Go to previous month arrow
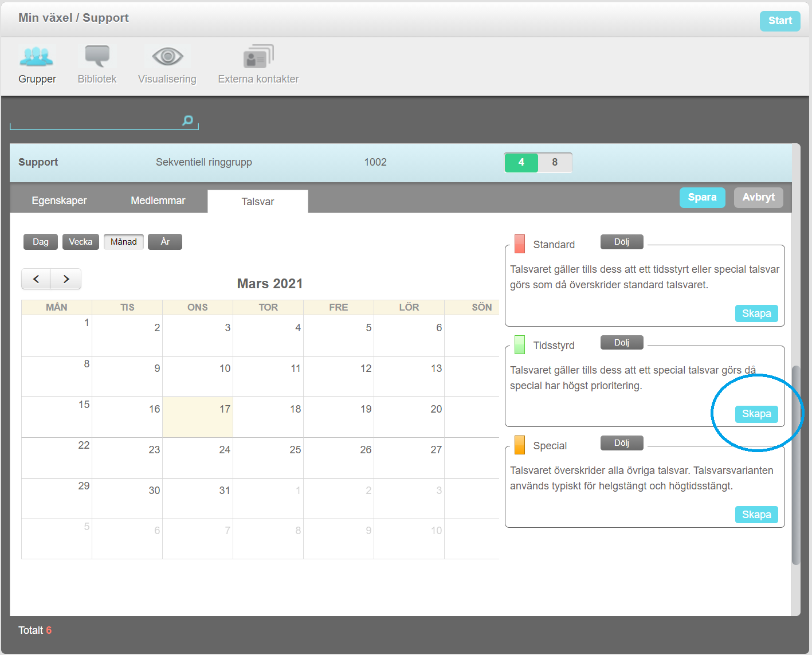The width and height of the screenshot is (812, 655). [x=36, y=279]
